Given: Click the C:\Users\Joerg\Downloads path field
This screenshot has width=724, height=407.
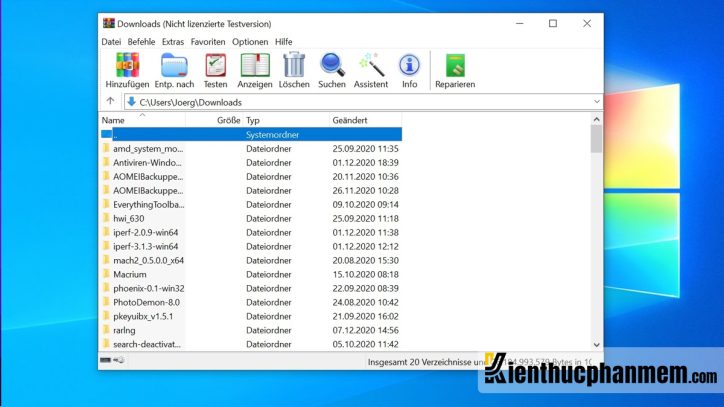Looking at the screenshot, I should (x=363, y=102).
